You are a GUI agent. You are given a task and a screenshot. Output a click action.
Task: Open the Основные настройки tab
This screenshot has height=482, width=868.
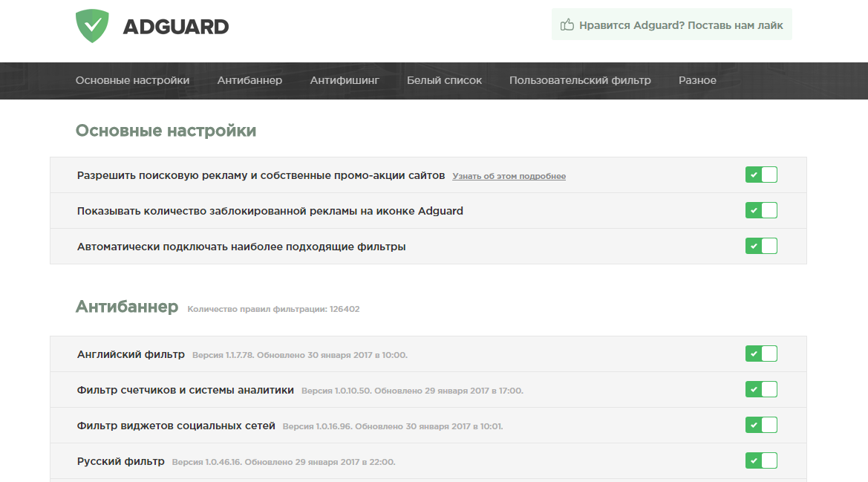coord(132,80)
